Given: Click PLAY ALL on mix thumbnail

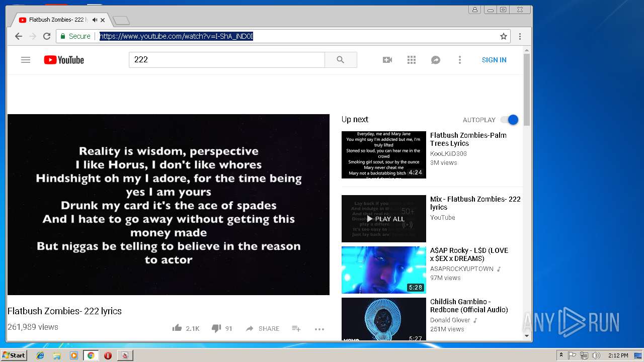Looking at the screenshot, I should (x=385, y=219).
